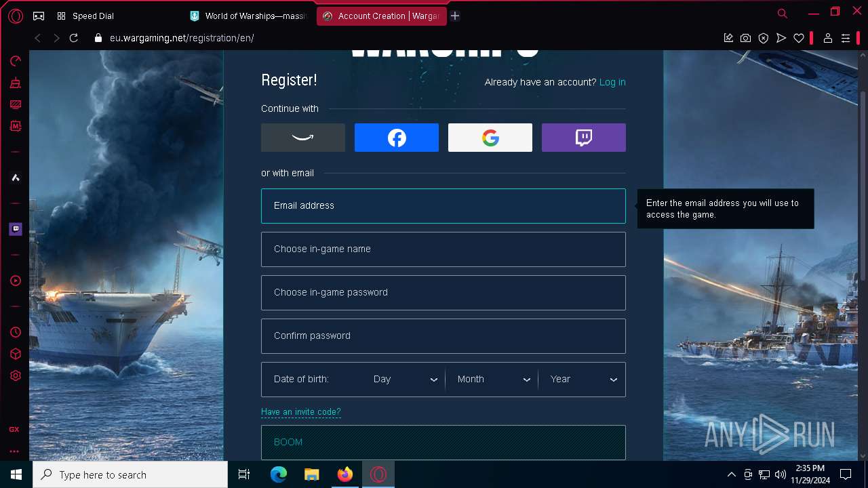
Task: Open the History clock icon in sidebar
Action: pyautogui.click(x=15, y=332)
